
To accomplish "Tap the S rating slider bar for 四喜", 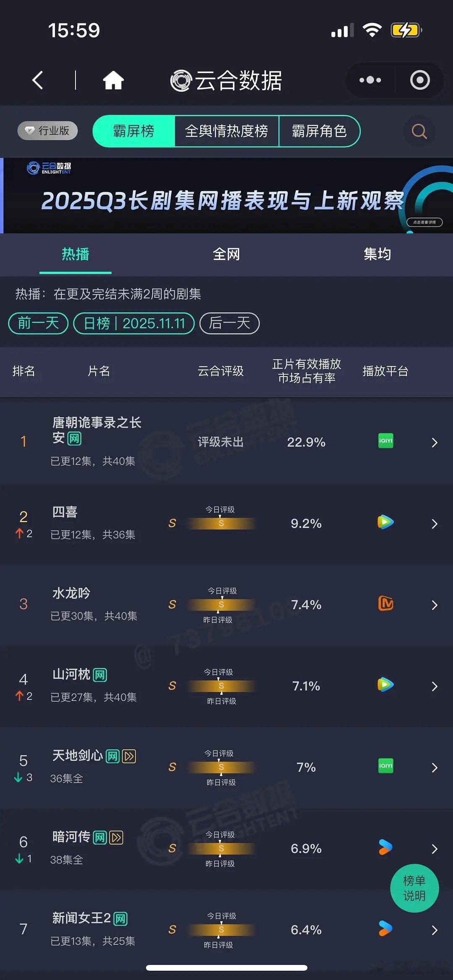I will point(221,523).
